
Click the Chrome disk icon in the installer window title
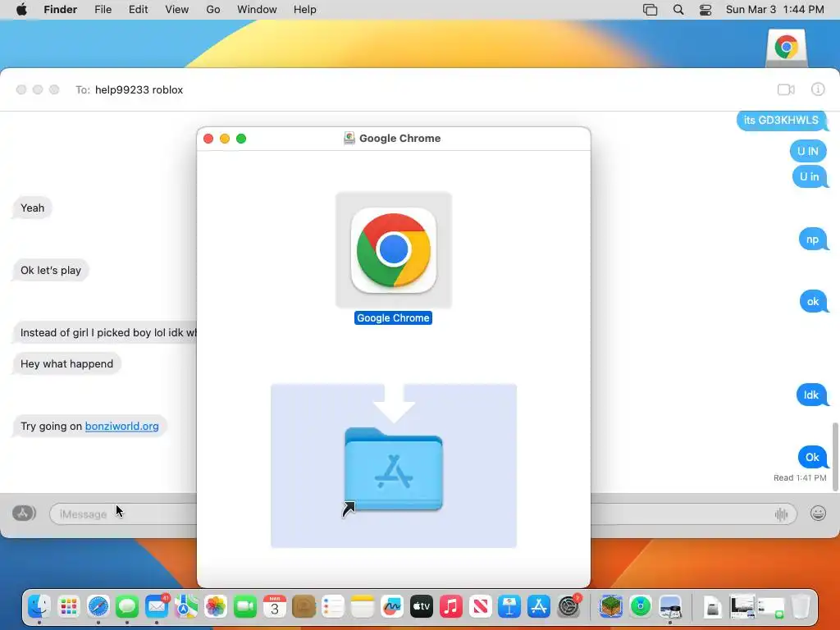point(349,138)
